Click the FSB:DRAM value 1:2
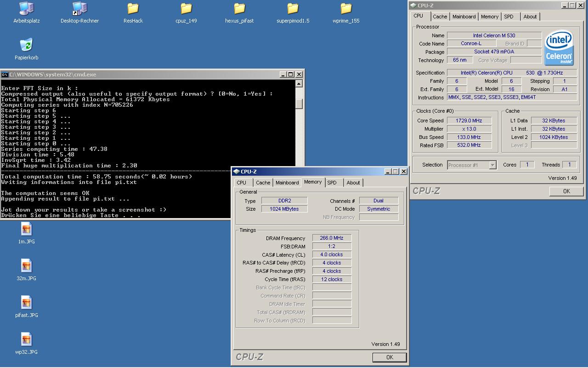 332,246
